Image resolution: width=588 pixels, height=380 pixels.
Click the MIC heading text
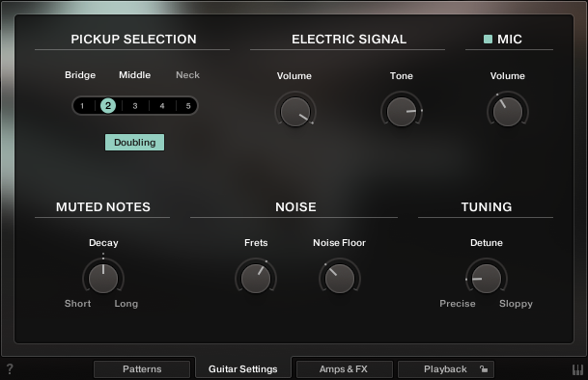[510, 40]
